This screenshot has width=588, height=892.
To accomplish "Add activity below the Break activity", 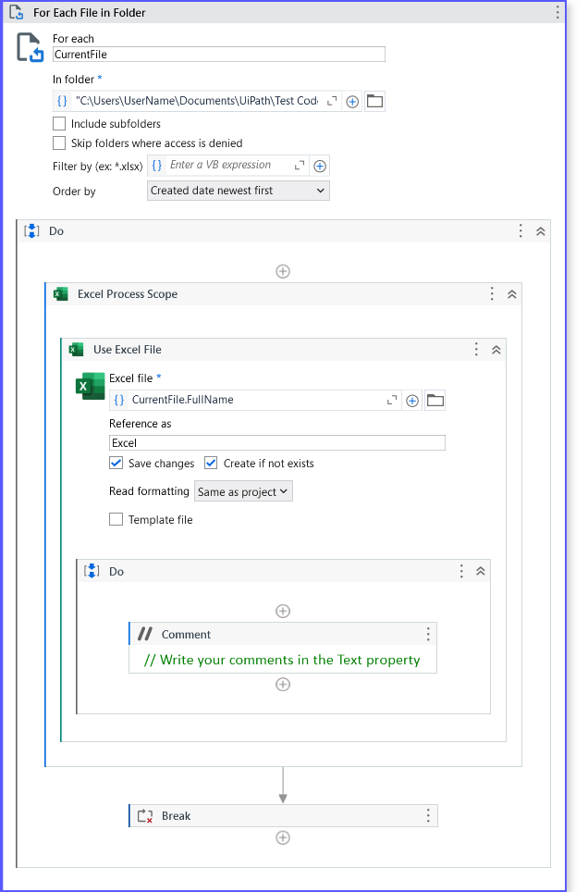I will (283, 837).
